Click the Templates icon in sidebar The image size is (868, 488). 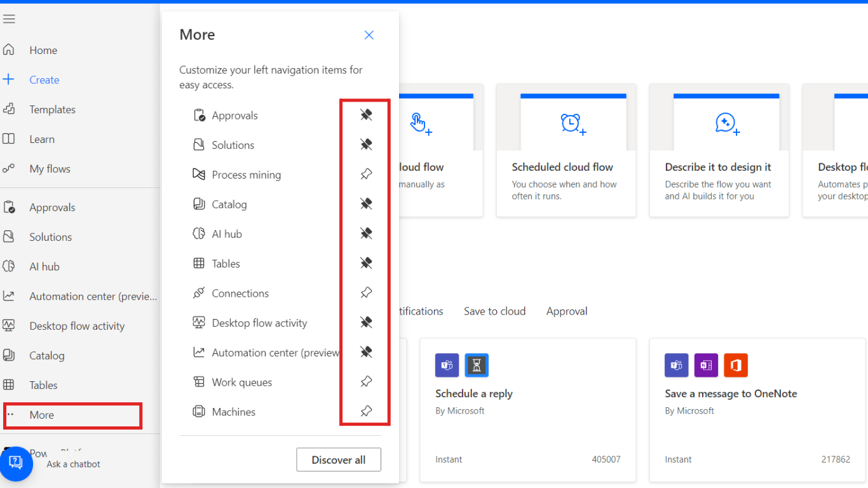point(8,109)
